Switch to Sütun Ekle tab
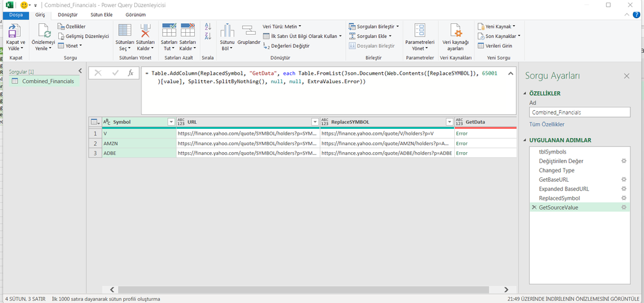Screen dimensions: 644x303 101,15
